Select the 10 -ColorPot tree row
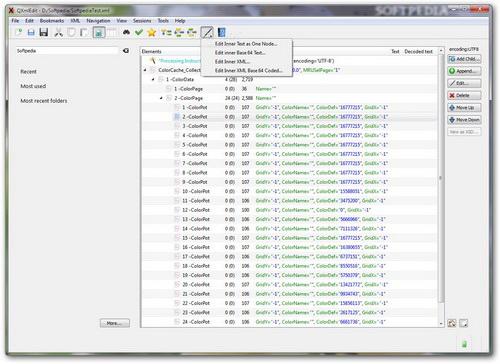Screen dimensions: 500x364 click(290, 191)
